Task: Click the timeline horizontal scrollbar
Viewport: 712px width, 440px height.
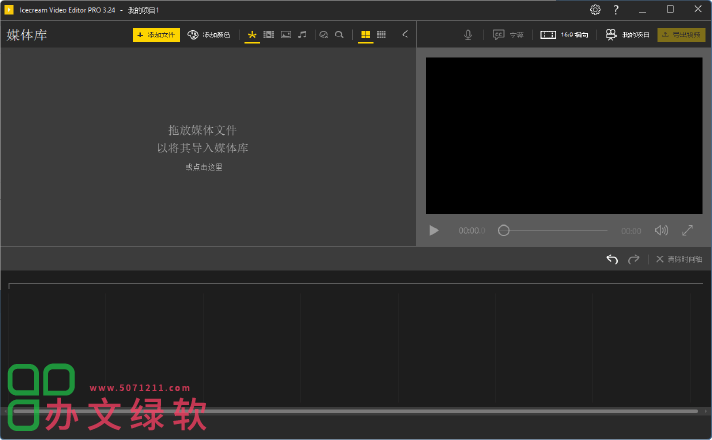Action: coord(356,411)
